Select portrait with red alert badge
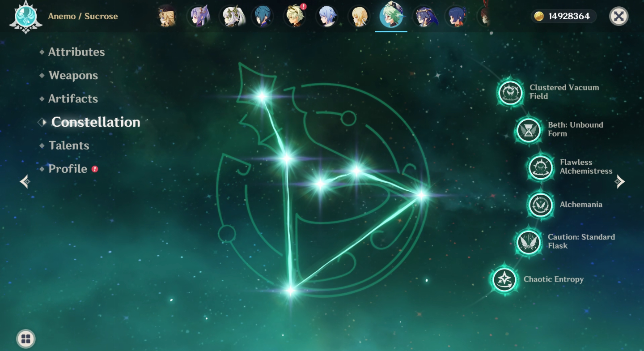 295,17
